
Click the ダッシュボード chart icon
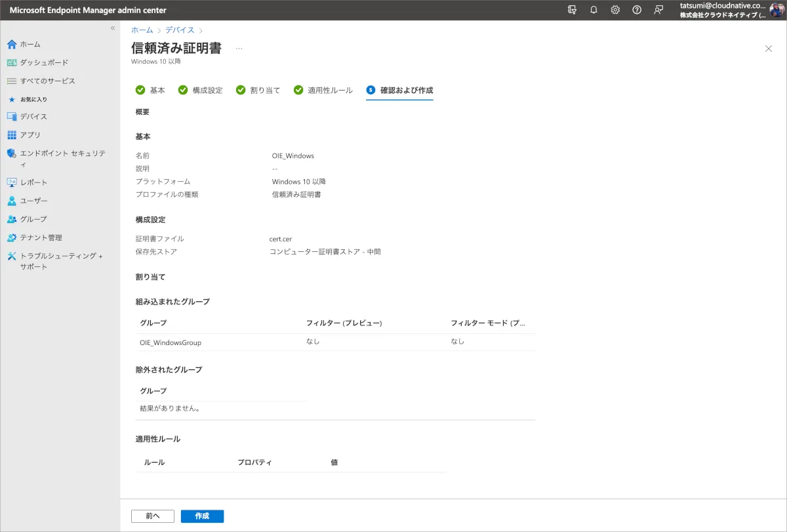(x=12, y=62)
